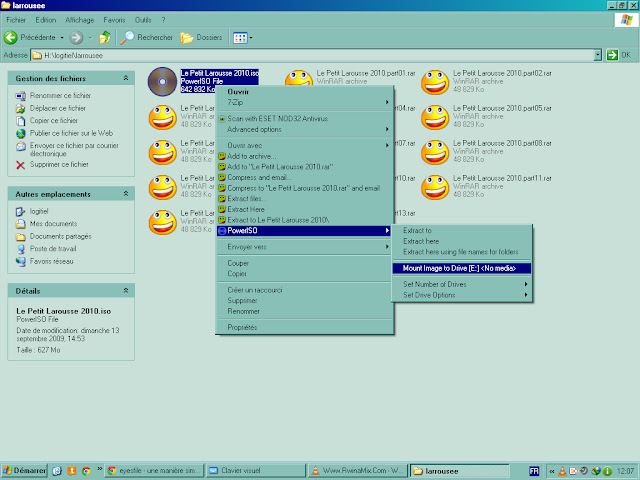640x480 pixels.
Task: Open the Edition menu
Action: [45, 20]
